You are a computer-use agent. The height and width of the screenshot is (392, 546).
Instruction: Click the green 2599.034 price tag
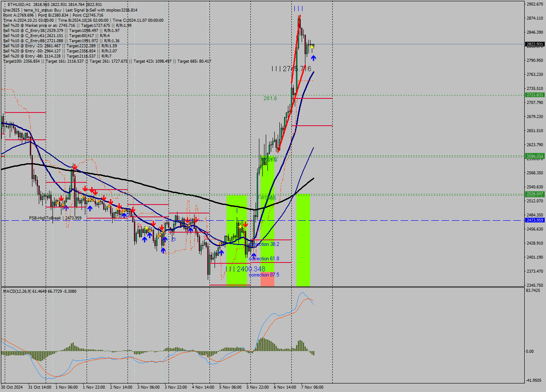535,156
